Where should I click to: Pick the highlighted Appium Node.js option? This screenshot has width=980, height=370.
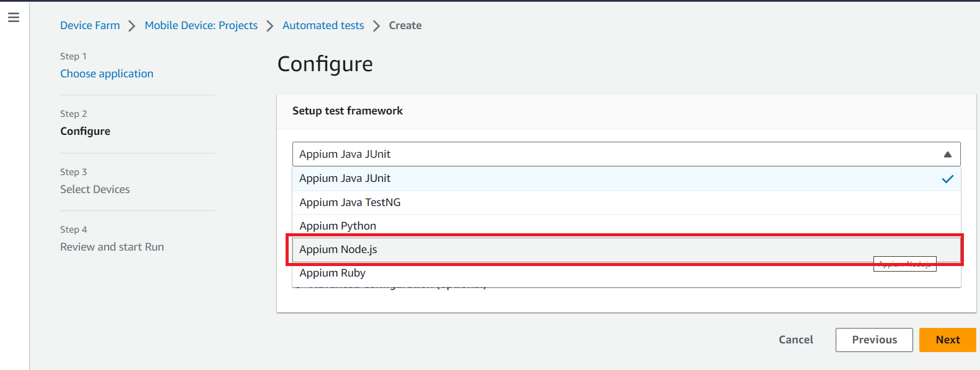coord(338,249)
